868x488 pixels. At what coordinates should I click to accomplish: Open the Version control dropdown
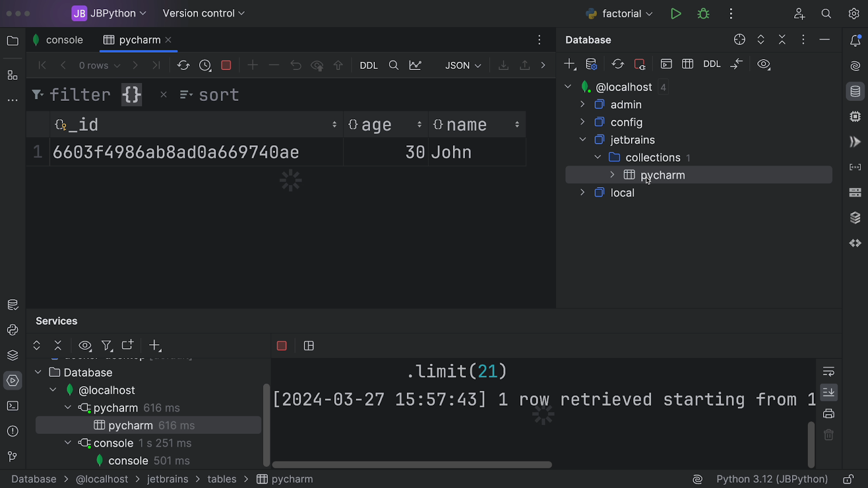point(204,14)
